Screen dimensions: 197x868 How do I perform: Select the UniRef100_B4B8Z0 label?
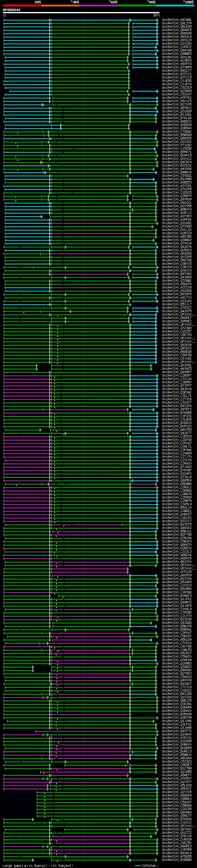tap(177, 121)
